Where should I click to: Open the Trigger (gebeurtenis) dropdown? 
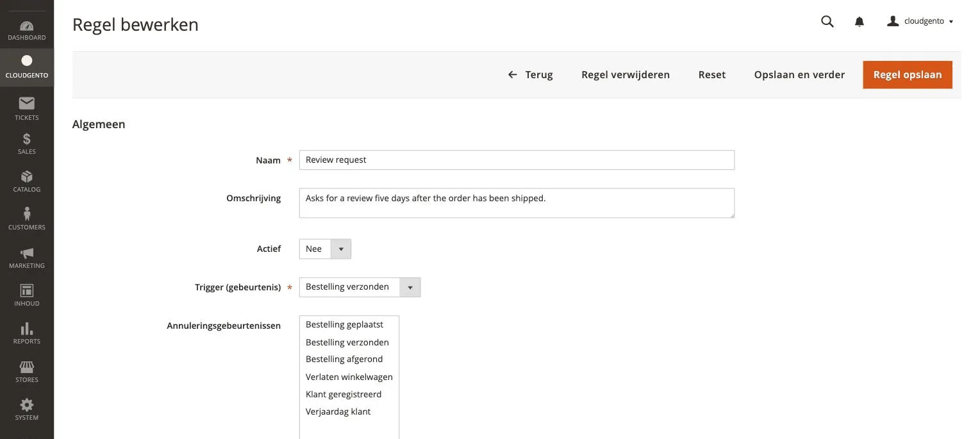(360, 287)
